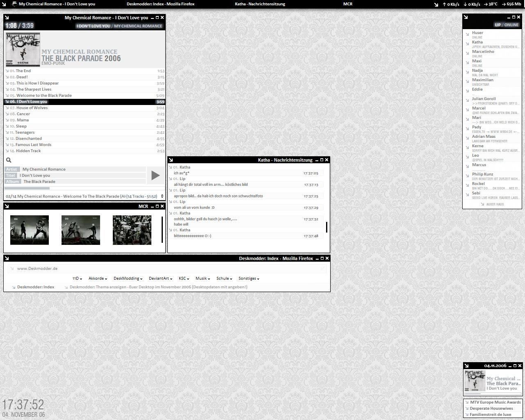Play track 11. Teenagers
The height and width of the screenshot is (420, 525).
point(84,132)
